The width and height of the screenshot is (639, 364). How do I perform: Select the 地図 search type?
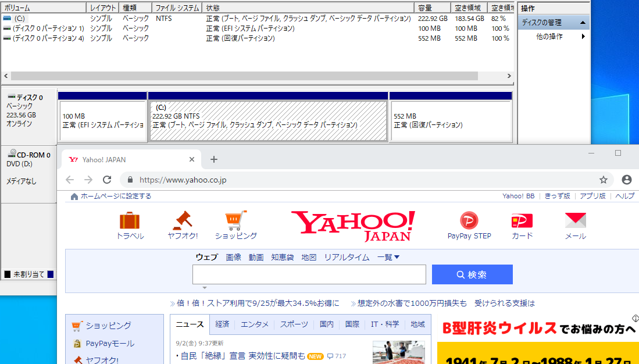tap(309, 257)
